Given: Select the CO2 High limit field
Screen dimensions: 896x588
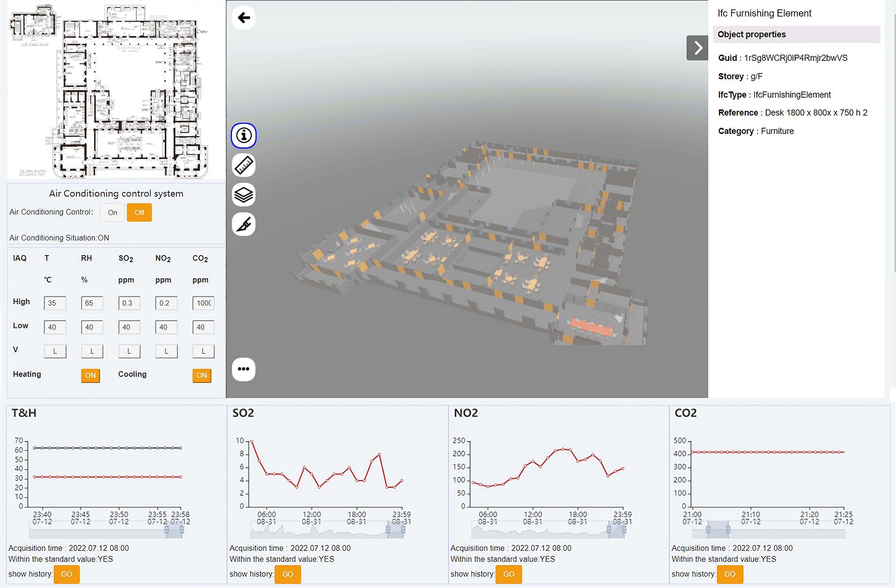Looking at the screenshot, I should pos(203,303).
